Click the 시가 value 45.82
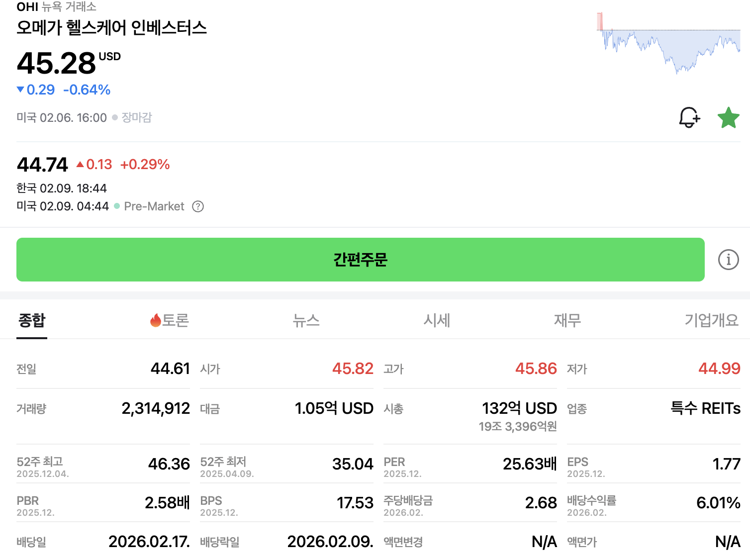 pyautogui.click(x=353, y=369)
